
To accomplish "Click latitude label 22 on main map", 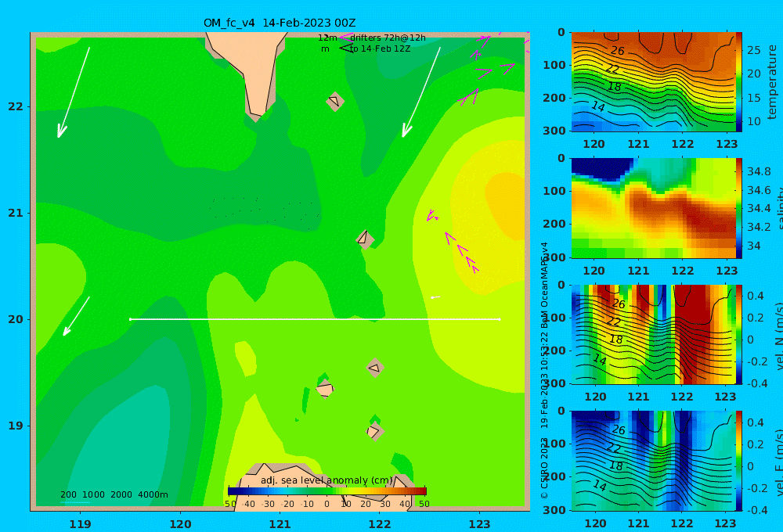I will [x=16, y=106].
